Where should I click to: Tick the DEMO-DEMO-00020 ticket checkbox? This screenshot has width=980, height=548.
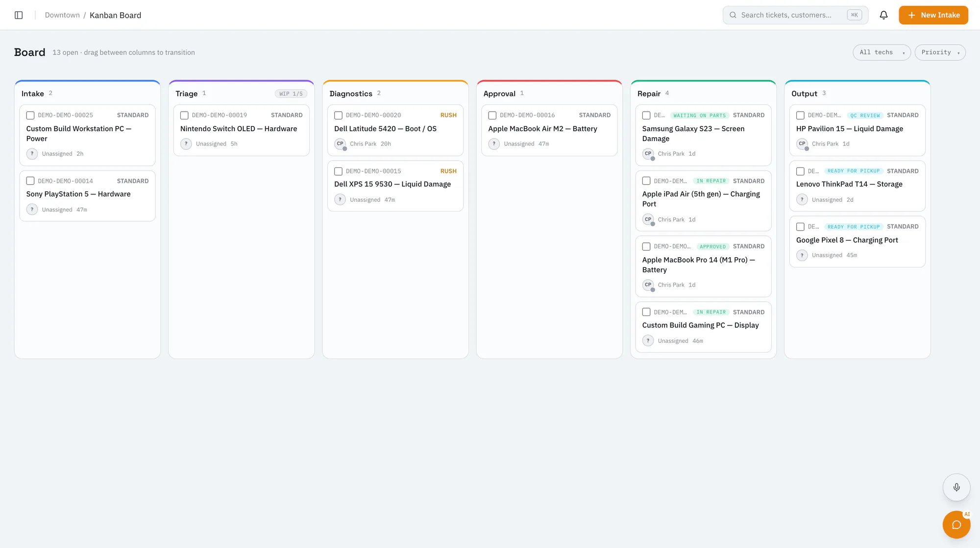click(x=338, y=116)
